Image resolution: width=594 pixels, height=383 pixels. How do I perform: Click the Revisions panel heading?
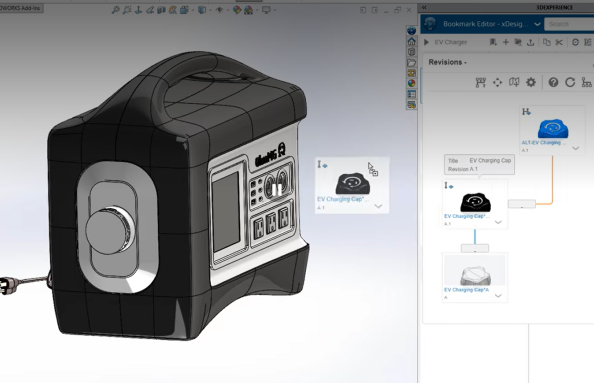(447, 62)
